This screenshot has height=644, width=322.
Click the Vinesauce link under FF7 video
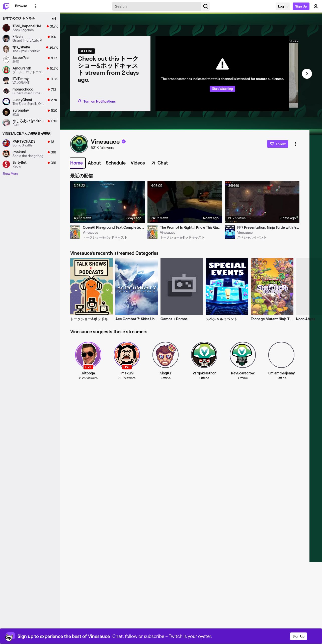[245, 233]
